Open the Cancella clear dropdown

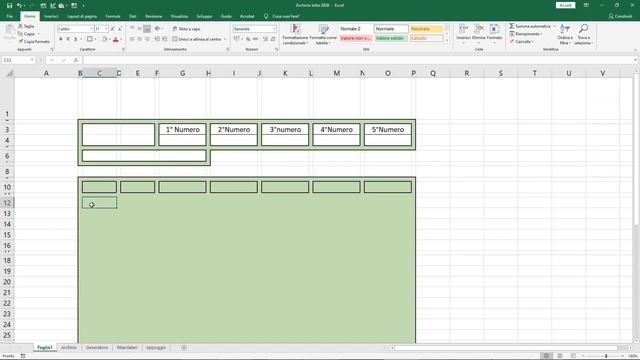point(522,42)
